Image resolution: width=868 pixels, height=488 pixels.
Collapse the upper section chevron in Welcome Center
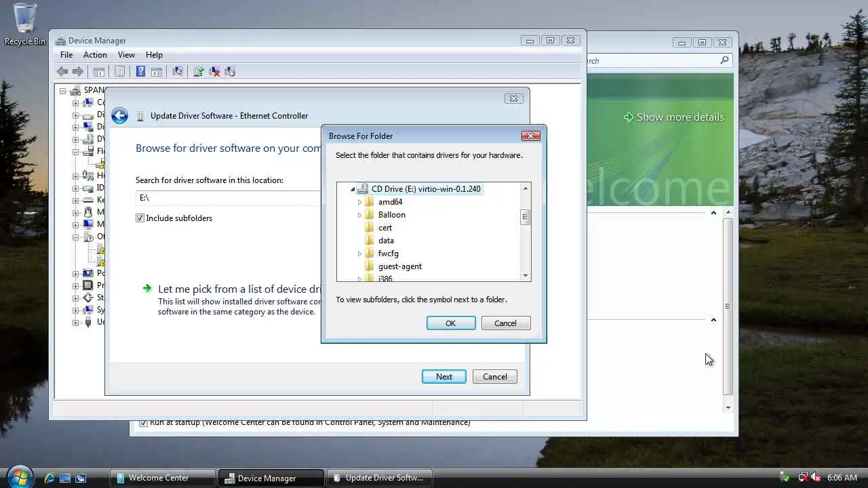(x=713, y=213)
